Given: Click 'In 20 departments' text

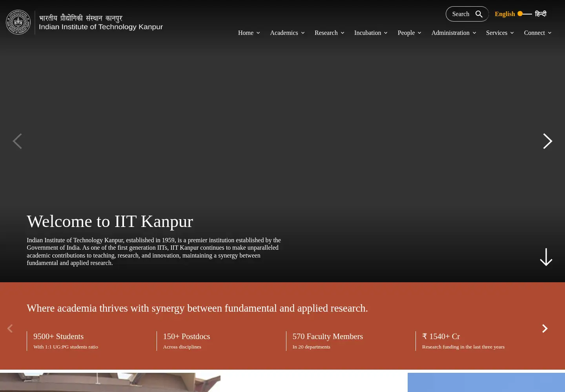Looking at the screenshot, I should coord(311,347).
